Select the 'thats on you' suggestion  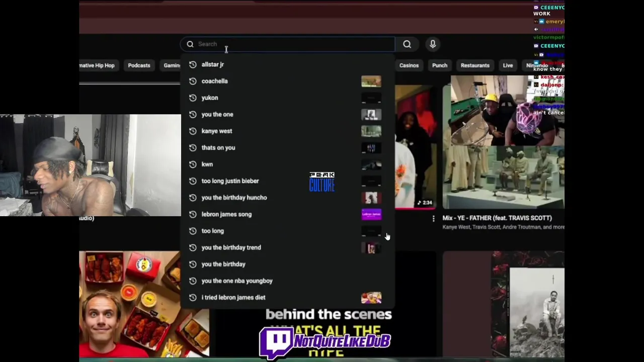pyautogui.click(x=287, y=147)
